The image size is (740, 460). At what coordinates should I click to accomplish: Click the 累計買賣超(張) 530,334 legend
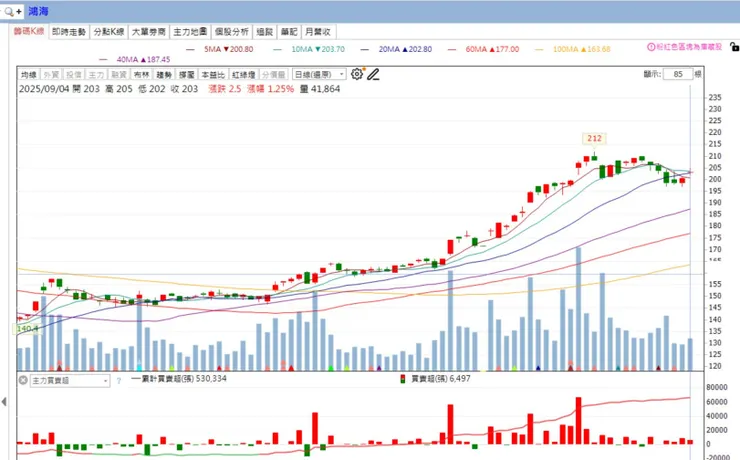179,378
